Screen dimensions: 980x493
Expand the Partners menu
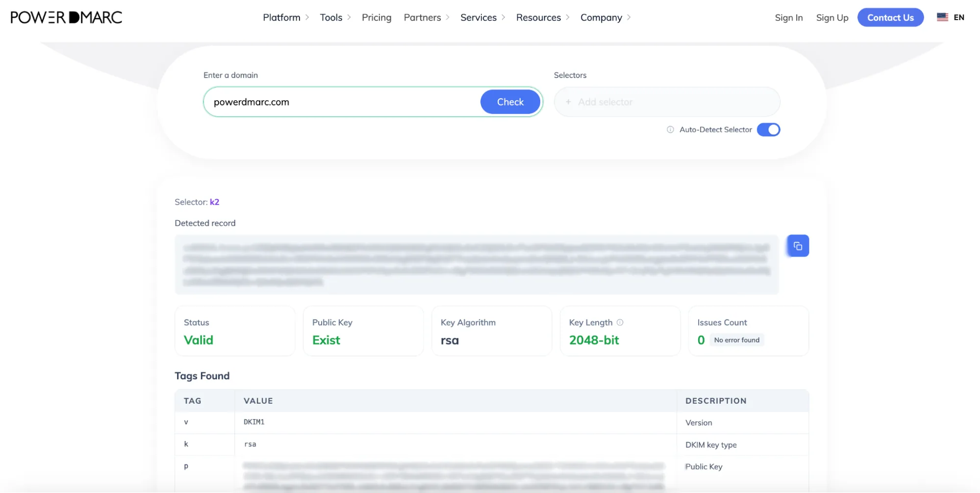click(x=427, y=17)
